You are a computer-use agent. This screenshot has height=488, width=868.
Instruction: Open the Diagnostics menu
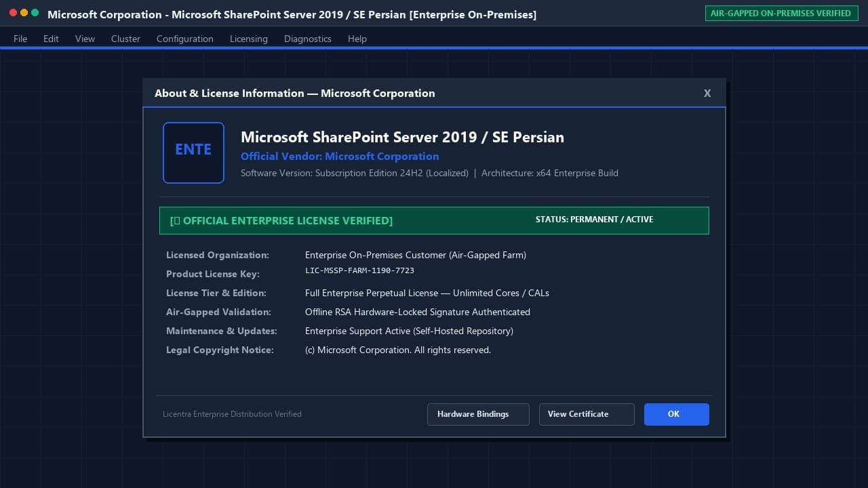308,39
